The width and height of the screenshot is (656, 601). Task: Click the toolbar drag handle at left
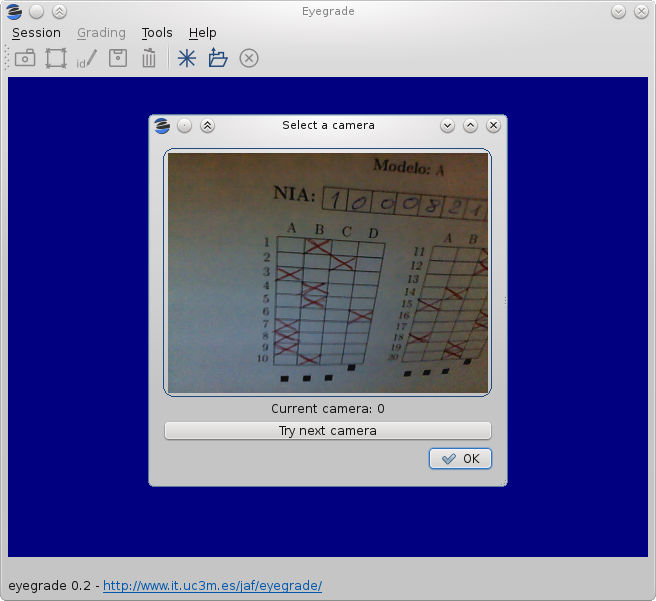coord(6,58)
